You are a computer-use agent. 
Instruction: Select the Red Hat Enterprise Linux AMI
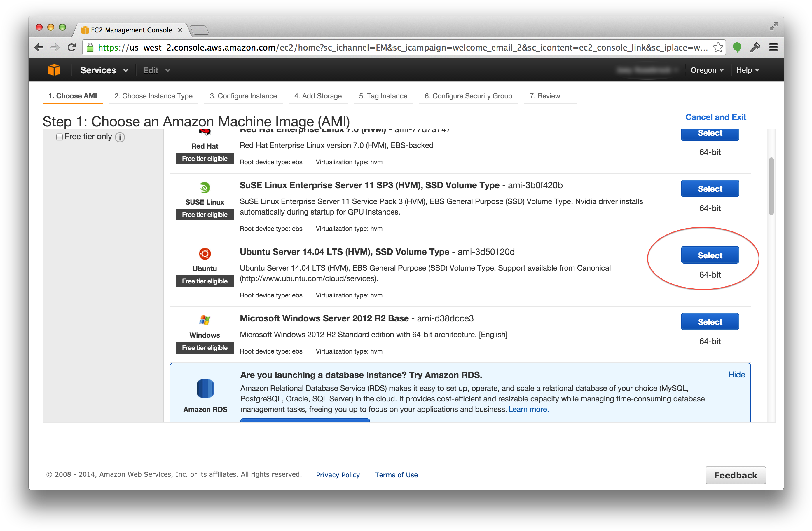710,135
